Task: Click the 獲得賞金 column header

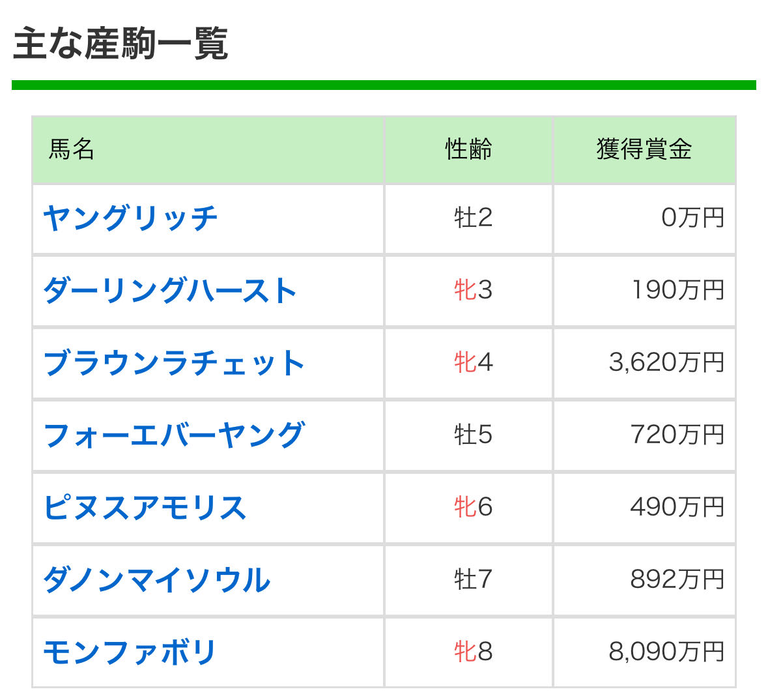Action: [644, 150]
